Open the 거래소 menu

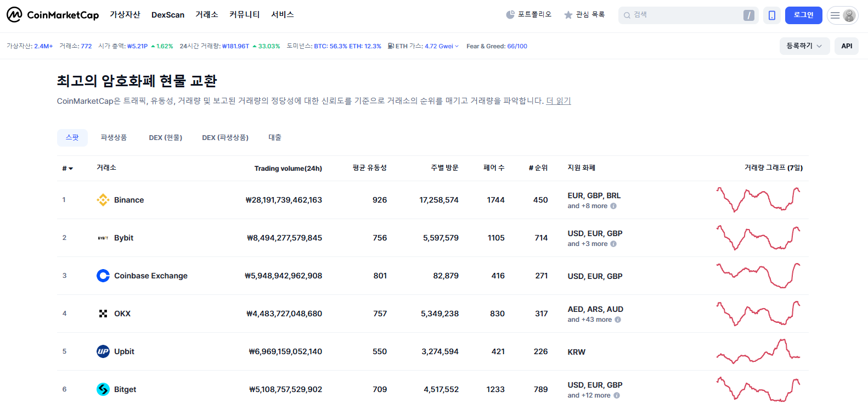coord(207,15)
